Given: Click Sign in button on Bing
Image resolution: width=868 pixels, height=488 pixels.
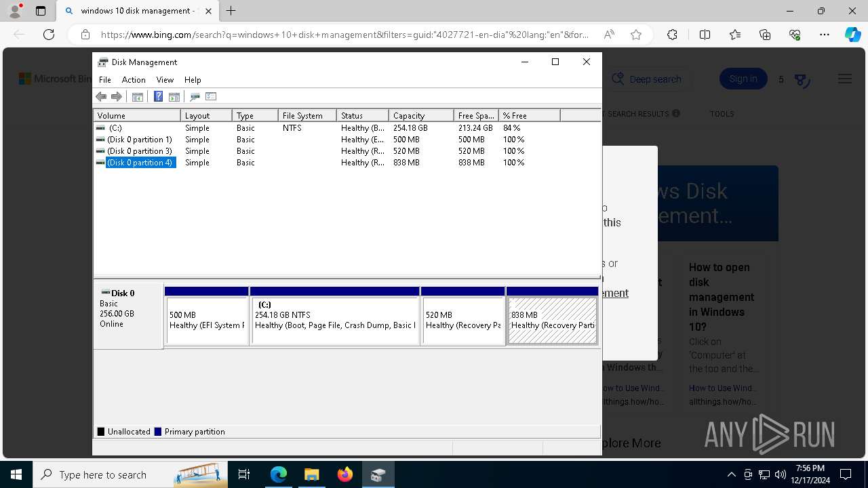Looking at the screenshot, I should coord(743,79).
